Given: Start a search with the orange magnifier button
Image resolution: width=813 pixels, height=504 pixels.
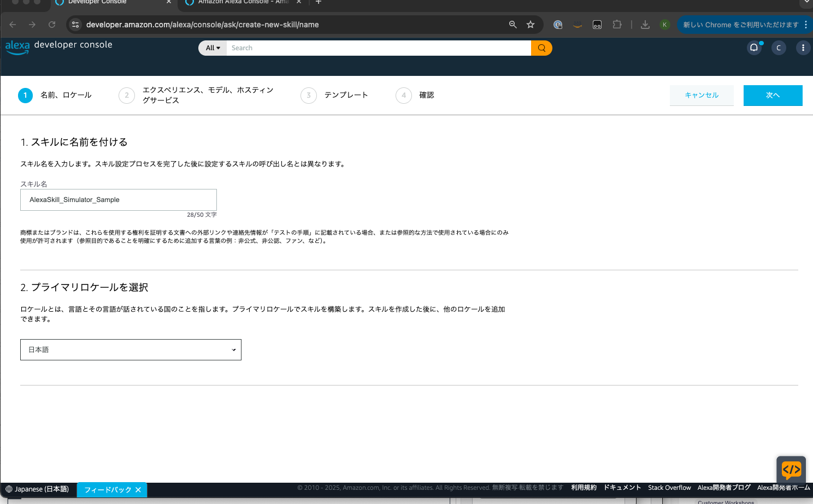Looking at the screenshot, I should 541,48.
